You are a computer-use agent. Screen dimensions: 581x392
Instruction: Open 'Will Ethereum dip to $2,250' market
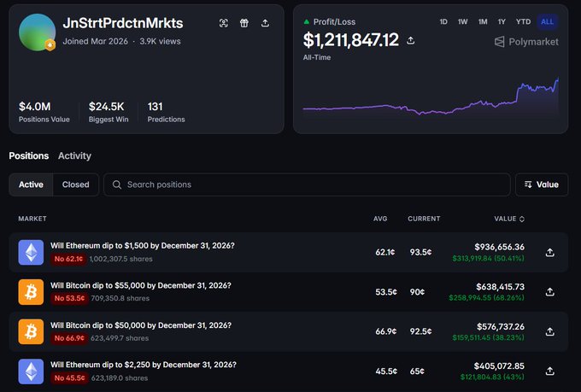pyautogui.click(x=144, y=365)
